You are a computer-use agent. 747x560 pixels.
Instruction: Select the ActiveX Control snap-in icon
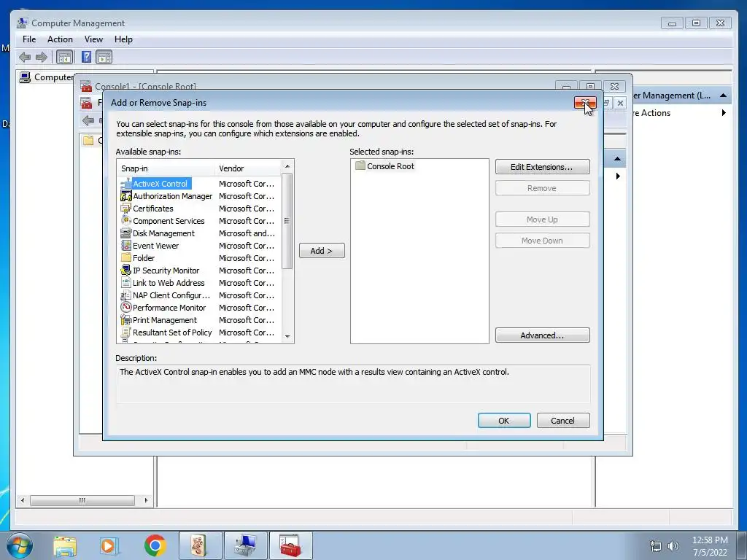(x=125, y=184)
